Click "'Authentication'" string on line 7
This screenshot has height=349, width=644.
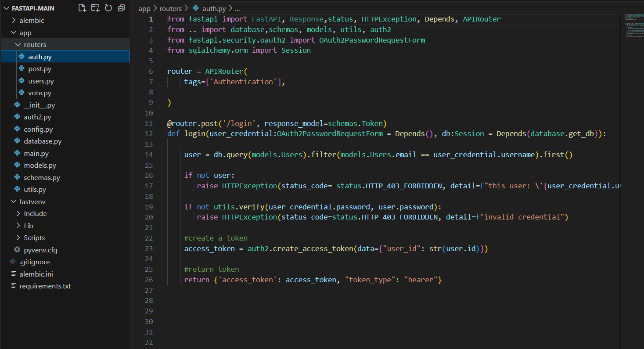243,82
